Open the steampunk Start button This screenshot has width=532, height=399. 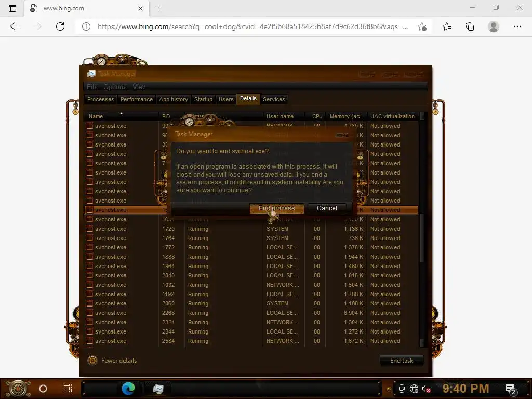click(18, 389)
